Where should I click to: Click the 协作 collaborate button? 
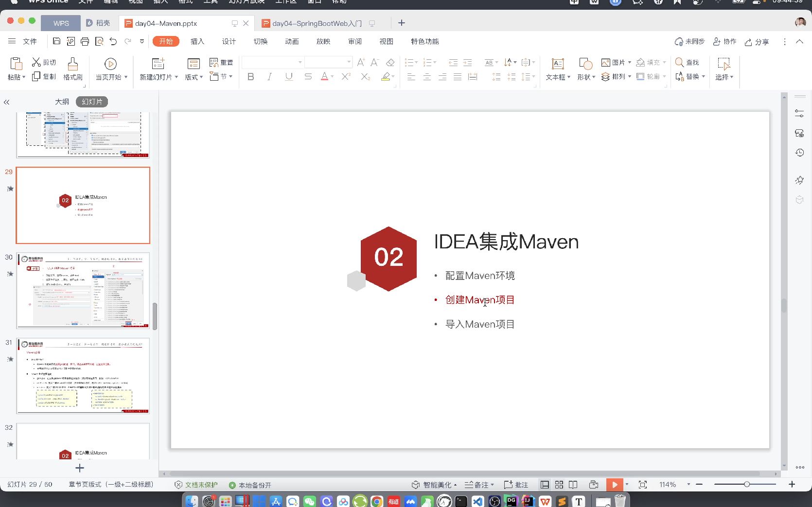point(724,42)
